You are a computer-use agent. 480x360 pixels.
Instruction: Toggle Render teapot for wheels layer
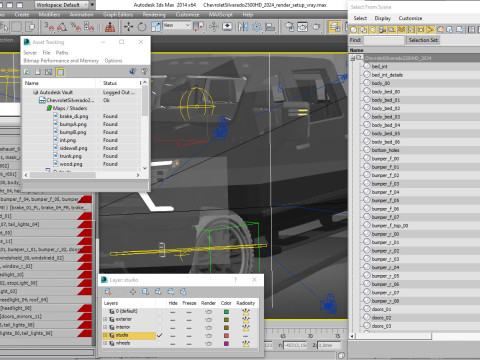point(208,343)
